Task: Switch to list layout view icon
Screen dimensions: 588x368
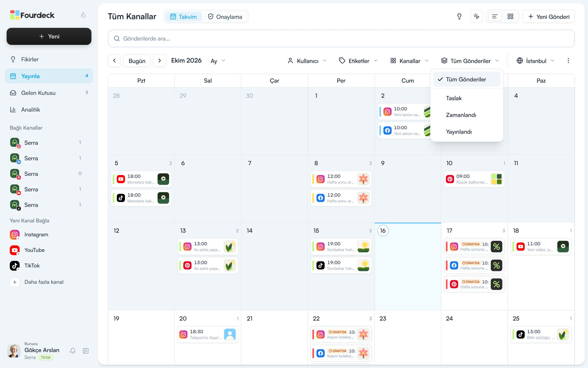Action: pos(495,17)
